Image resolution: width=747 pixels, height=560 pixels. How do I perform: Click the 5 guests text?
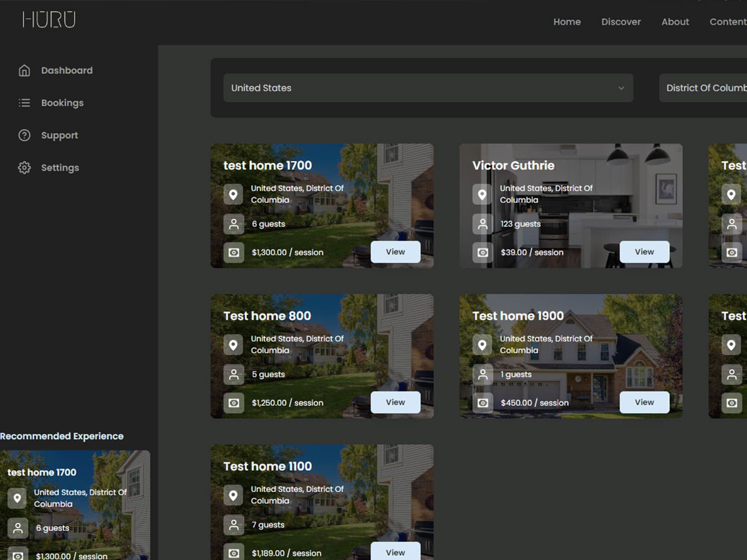pyautogui.click(x=268, y=374)
